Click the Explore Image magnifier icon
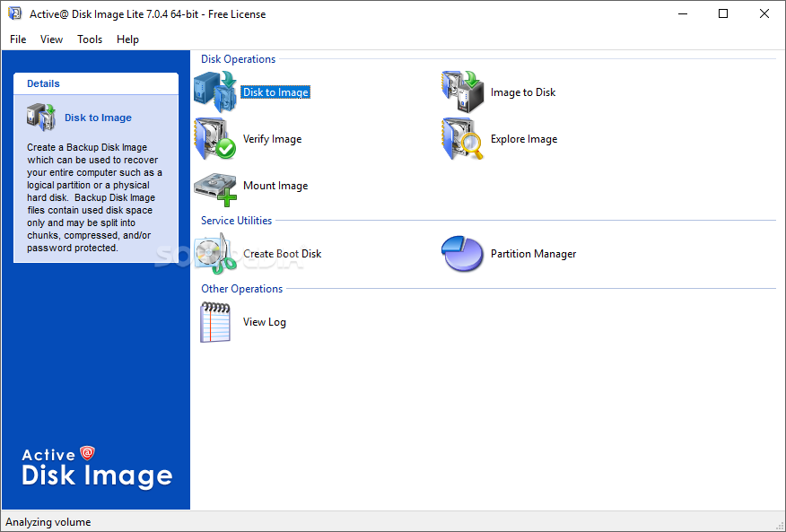Viewport: 786px width, 532px height. (x=463, y=139)
